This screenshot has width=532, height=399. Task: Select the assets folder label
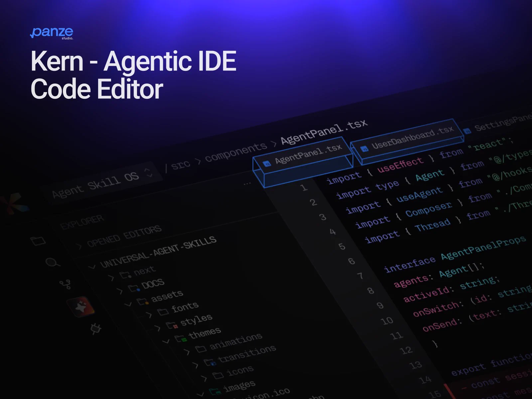coord(167,296)
